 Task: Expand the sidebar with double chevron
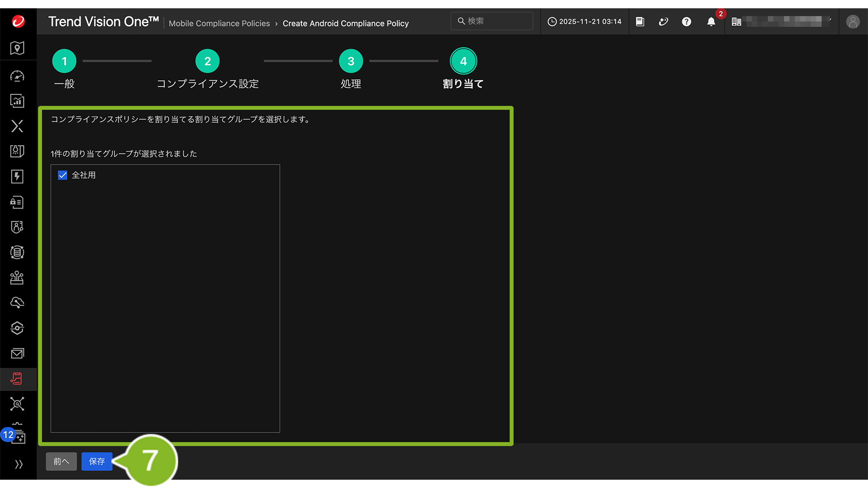click(19, 464)
